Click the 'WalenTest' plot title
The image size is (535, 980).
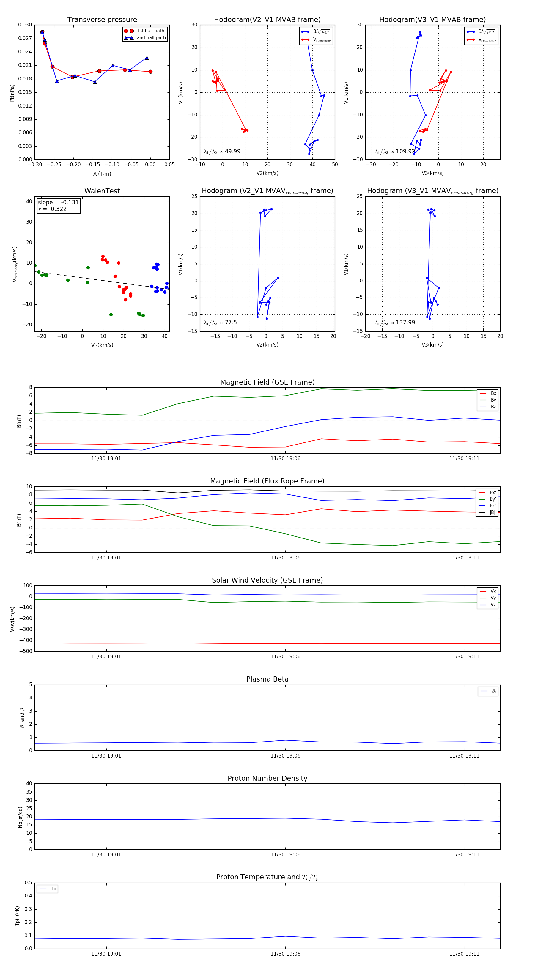[102, 191]
